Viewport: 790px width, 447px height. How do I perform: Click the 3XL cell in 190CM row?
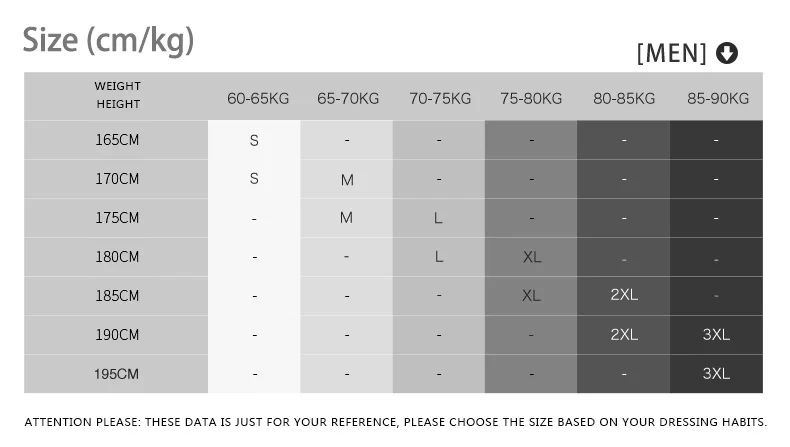point(716,335)
